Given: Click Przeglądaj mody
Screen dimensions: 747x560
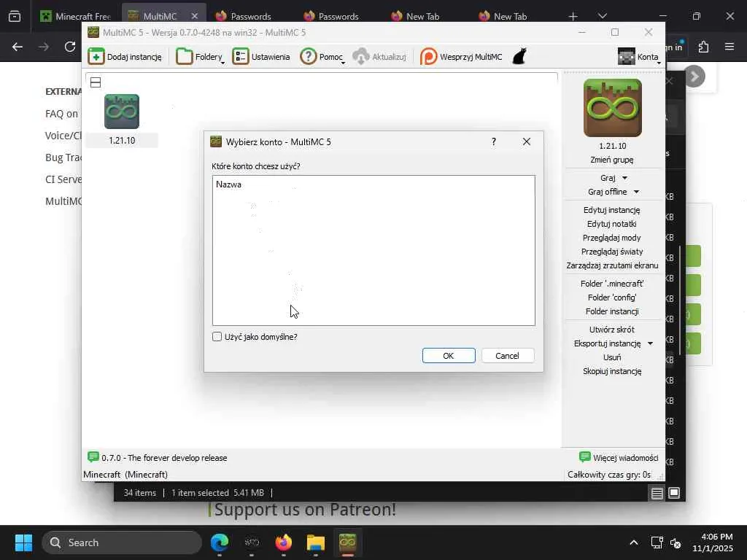Looking at the screenshot, I should tap(612, 238).
